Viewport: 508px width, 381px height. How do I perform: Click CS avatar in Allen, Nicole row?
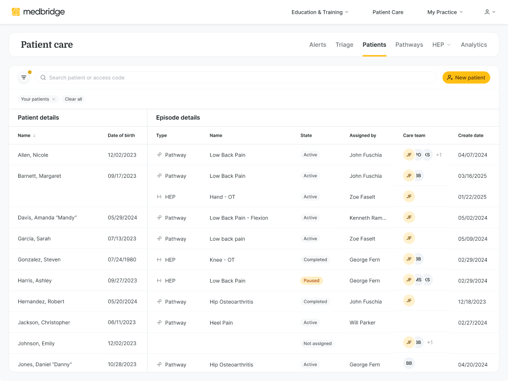click(427, 155)
